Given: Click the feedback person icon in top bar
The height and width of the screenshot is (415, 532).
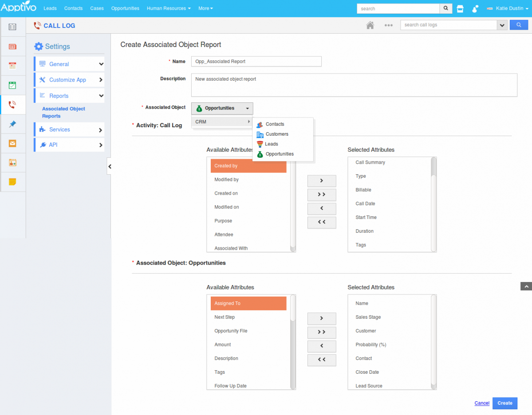Looking at the screenshot, I should click(x=475, y=8).
